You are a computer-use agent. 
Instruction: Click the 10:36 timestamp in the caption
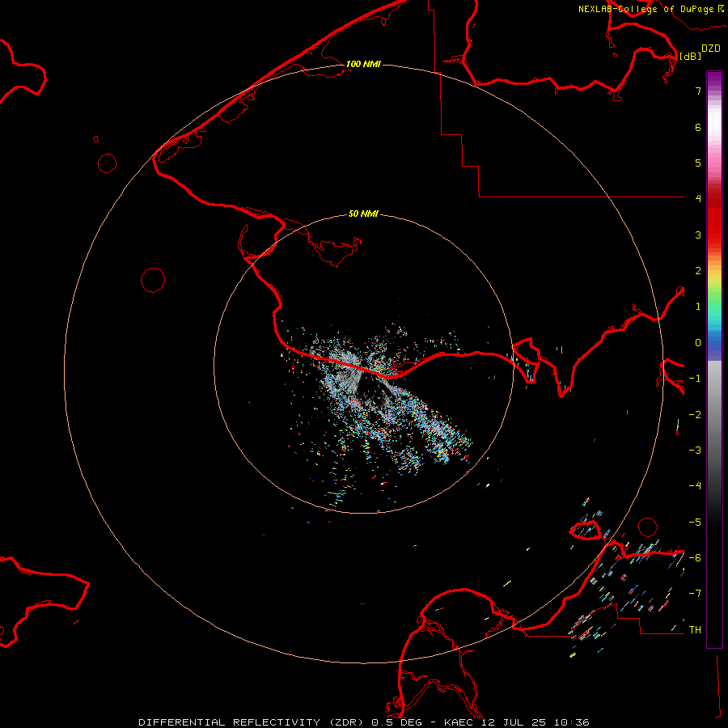pyautogui.click(x=574, y=722)
